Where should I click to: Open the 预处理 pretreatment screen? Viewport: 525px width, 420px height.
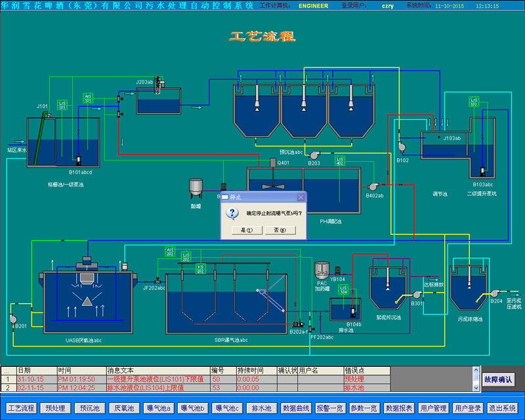(x=56, y=408)
